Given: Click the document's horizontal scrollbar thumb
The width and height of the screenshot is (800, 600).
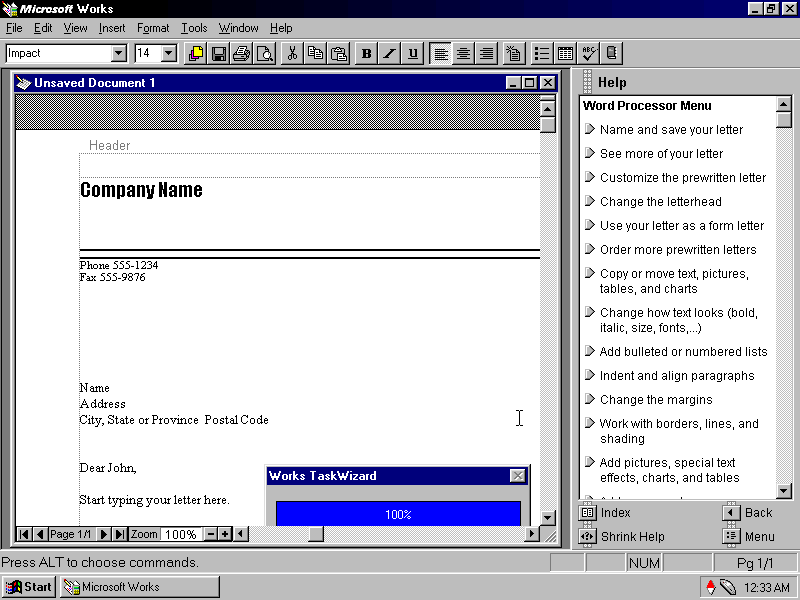Looking at the screenshot, I should tap(315, 535).
